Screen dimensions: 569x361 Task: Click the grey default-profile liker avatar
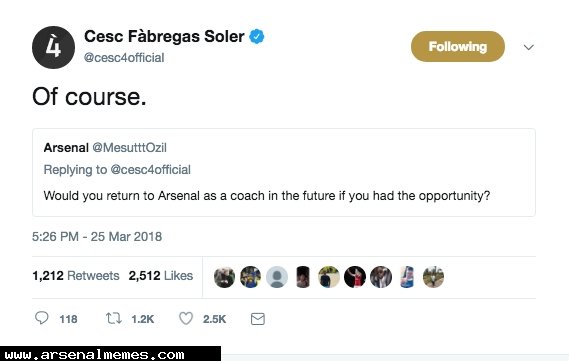pos(277,277)
